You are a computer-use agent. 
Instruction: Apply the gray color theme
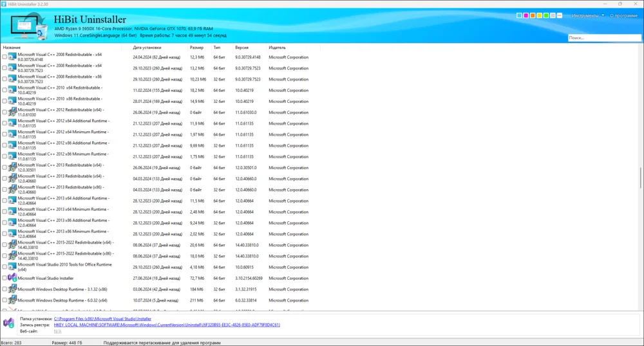pyautogui.click(x=553, y=15)
